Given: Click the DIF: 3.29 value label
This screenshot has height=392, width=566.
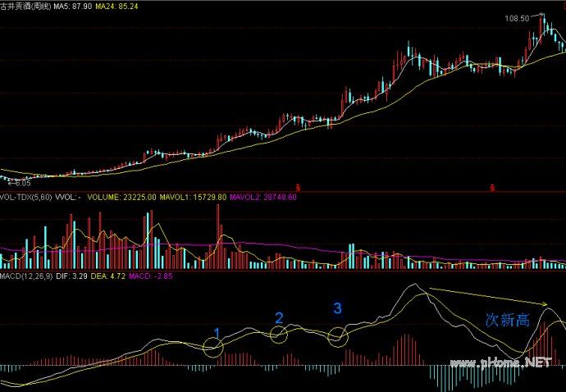Looking at the screenshot, I should [x=71, y=276].
